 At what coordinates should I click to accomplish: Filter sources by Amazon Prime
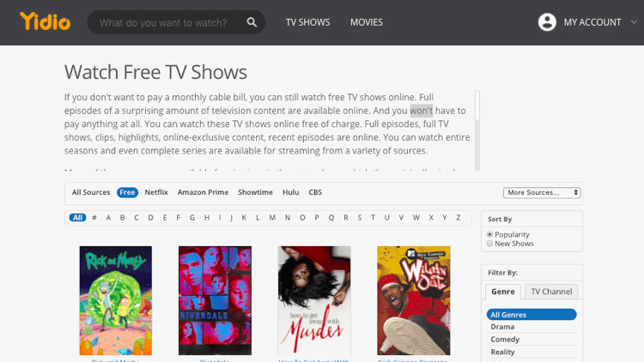204,192
